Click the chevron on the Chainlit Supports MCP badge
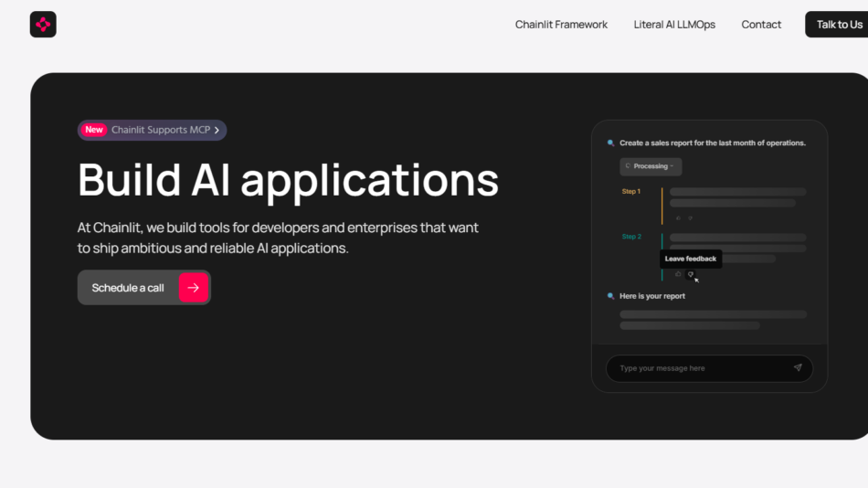This screenshot has height=488, width=868. [x=217, y=130]
